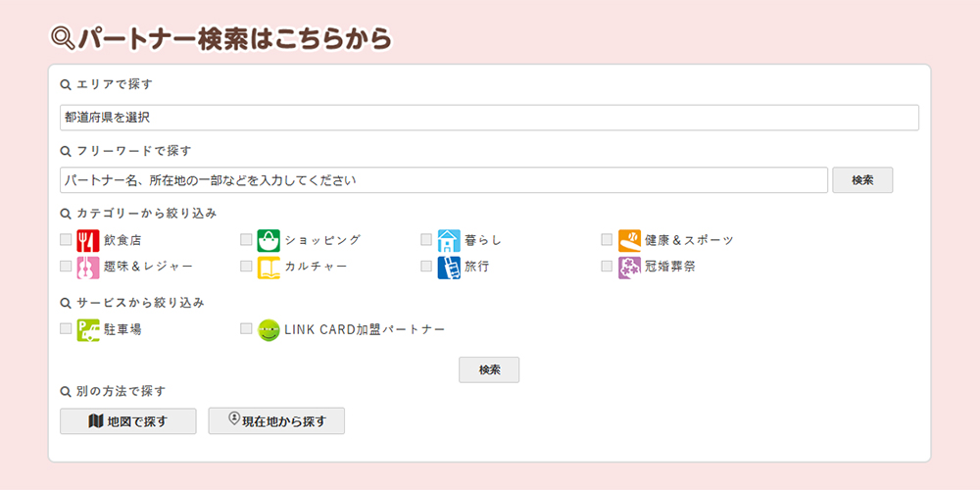980x490 pixels.
Task: Enable the ショッピング checkbox
Action: pyautogui.click(x=246, y=240)
